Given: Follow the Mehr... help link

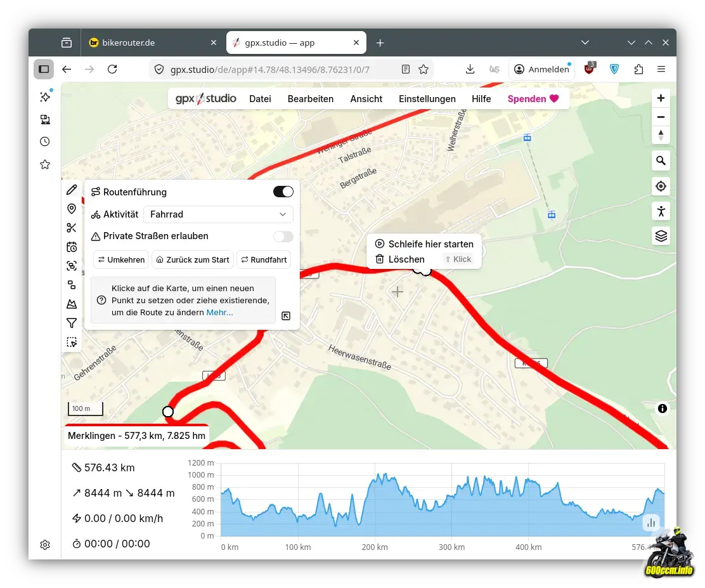Looking at the screenshot, I should [219, 312].
